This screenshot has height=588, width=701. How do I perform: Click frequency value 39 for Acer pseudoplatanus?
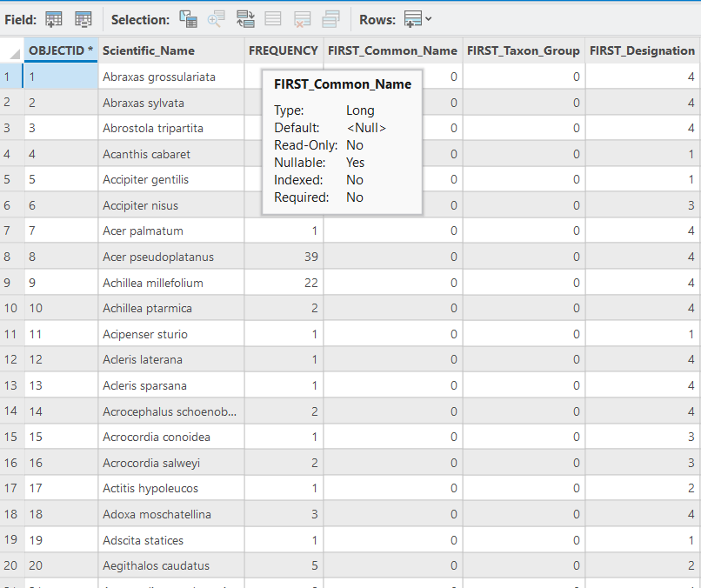point(284,257)
